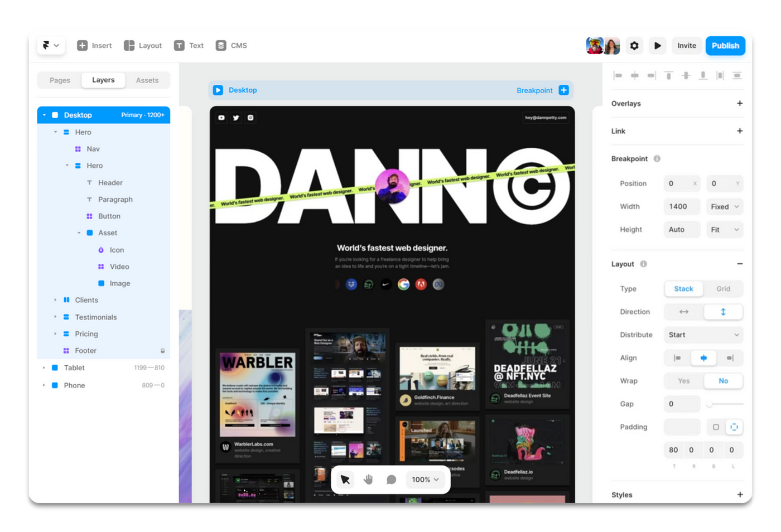The height and width of the screenshot is (532, 781).
Task: Select the Text tool
Action: tap(189, 46)
